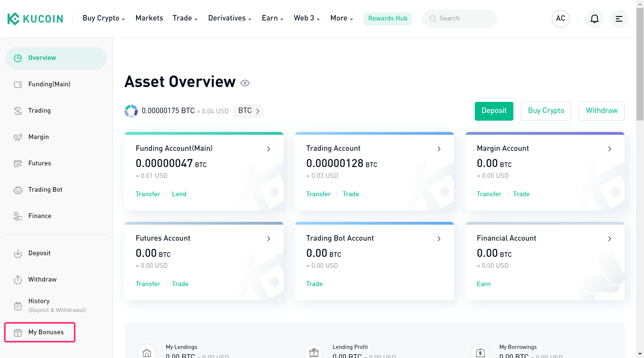Viewport: 644px width, 358px height.
Task: Open Trading Bot Account details chevron
Action: (x=439, y=239)
